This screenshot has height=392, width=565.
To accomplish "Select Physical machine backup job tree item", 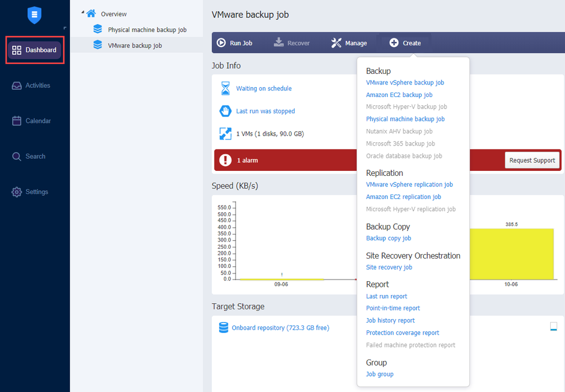I will (x=147, y=30).
